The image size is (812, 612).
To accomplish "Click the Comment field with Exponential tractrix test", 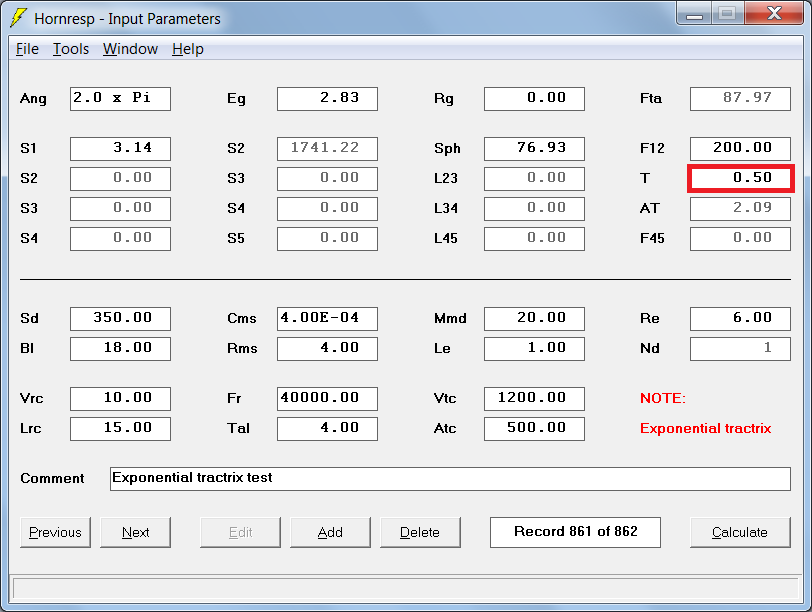I will [x=450, y=478].
